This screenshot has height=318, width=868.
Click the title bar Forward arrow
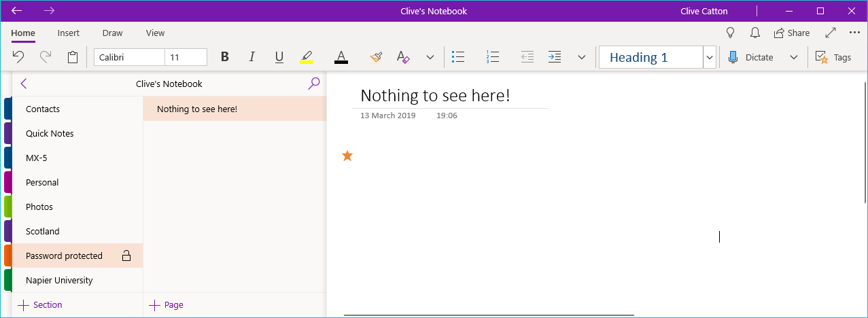(49, 11)
